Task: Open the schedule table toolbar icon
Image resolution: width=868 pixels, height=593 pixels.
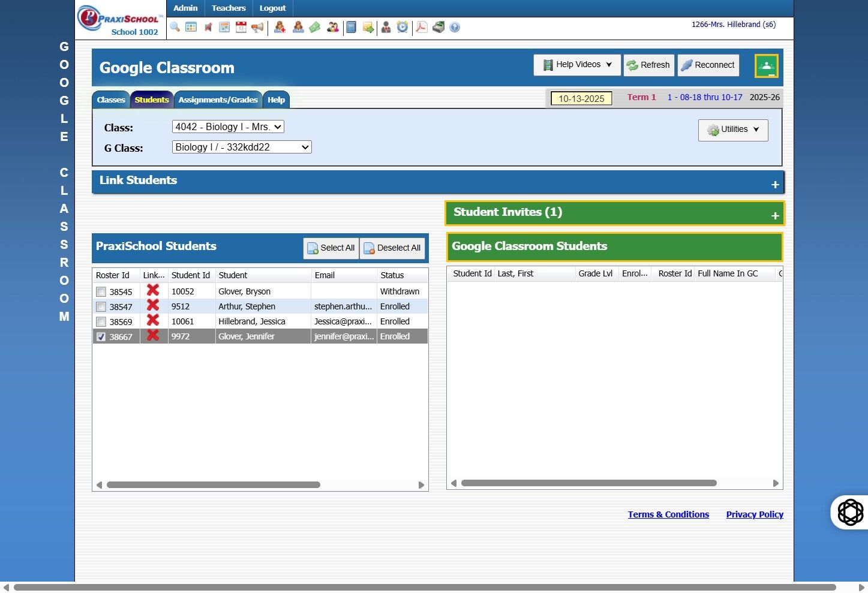Action: click(x=224, y=27)
